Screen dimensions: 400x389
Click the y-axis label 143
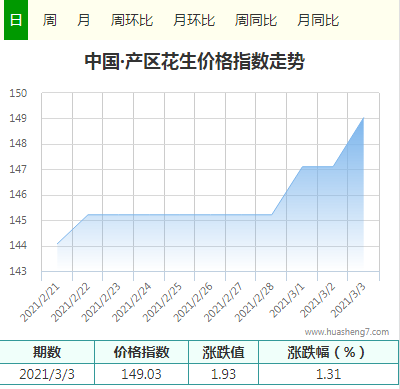(18, 271)
